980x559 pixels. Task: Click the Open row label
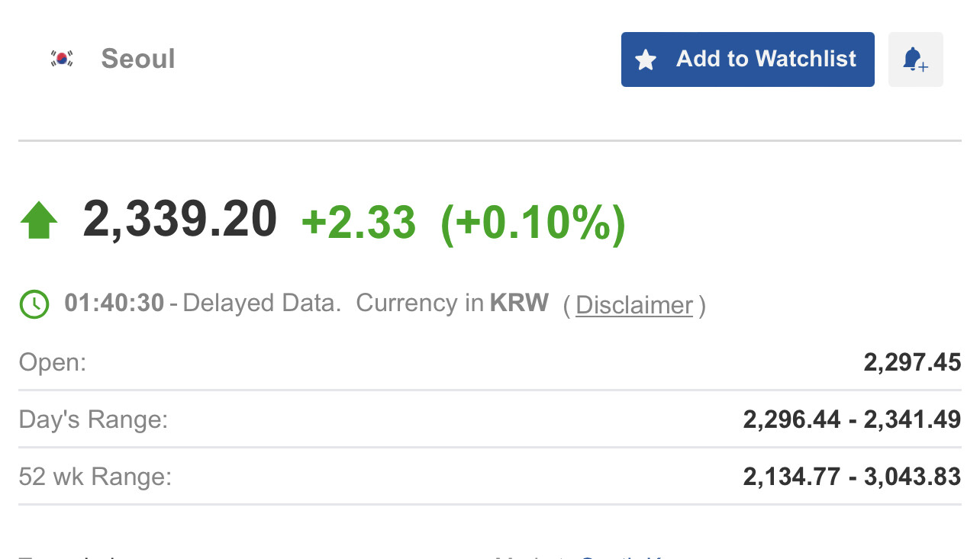[x=53, y=362]
